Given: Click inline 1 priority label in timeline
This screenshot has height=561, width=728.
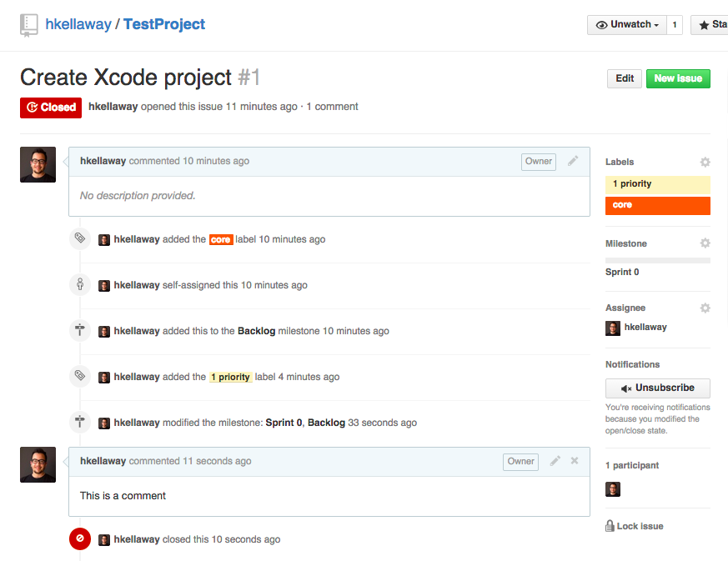Looking at the screenshot, I should point(231,378).
